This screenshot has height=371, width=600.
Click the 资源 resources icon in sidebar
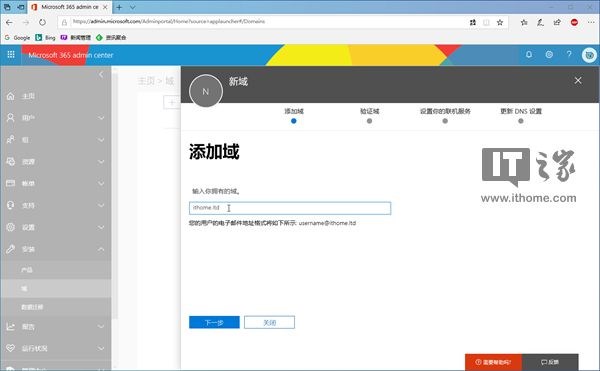coord(10,161)
